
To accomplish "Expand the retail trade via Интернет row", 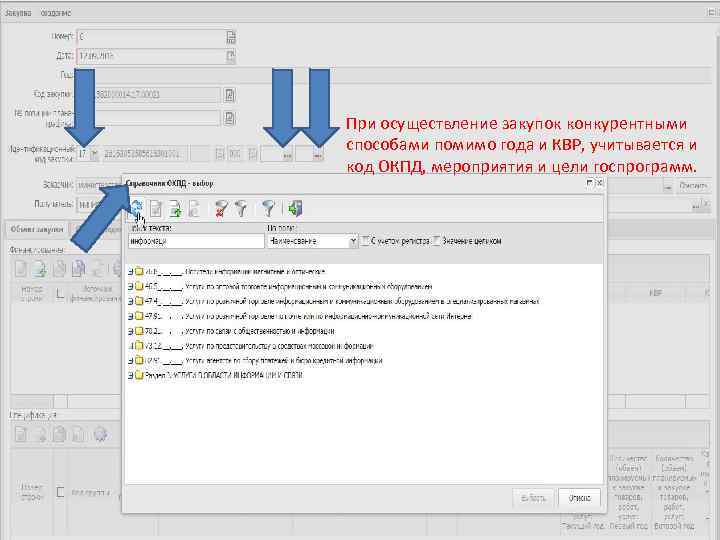I will pos(130,316).
